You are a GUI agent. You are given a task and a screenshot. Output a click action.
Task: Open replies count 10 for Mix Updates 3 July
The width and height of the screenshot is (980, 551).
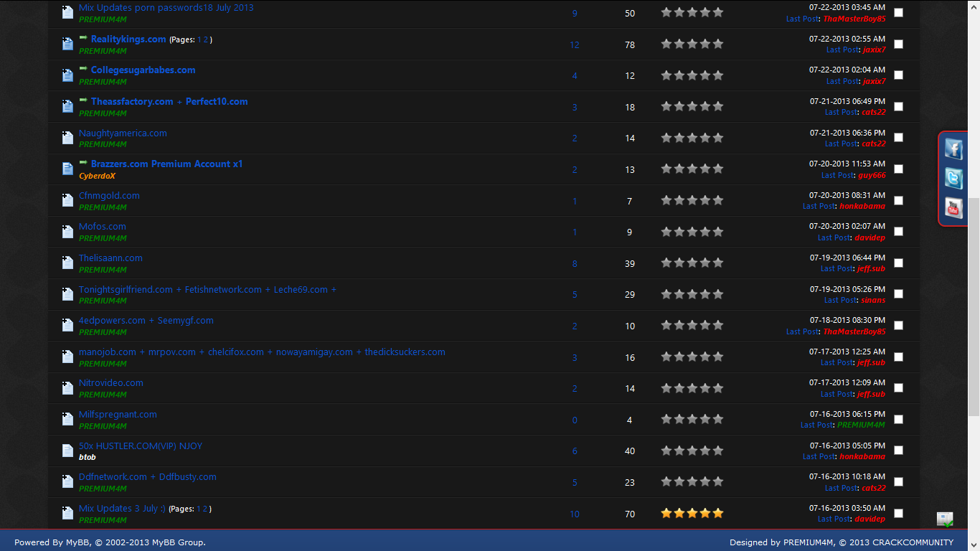pyautogui.click(x=575, y=514)
